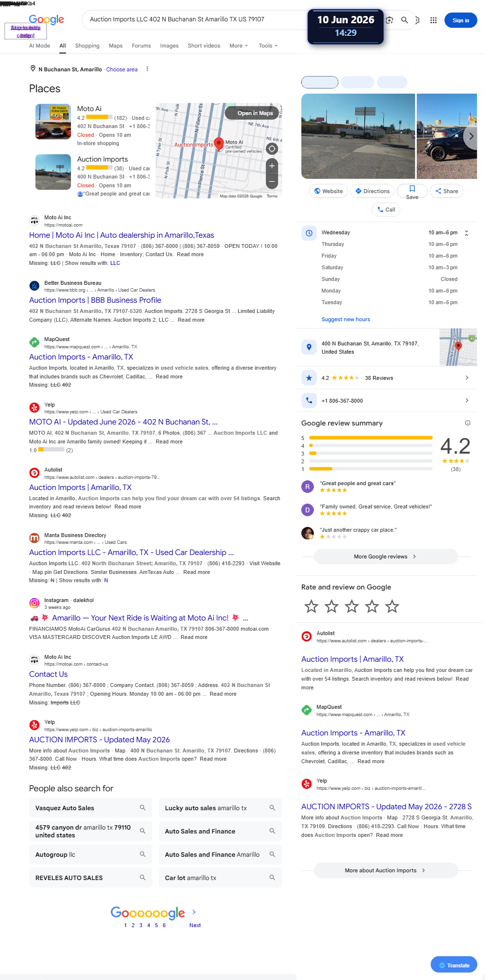Zoom out on the map
Image resolution: width=491 pixels, height=980 pixels.
pyautogui.click(x=272, y=182)
